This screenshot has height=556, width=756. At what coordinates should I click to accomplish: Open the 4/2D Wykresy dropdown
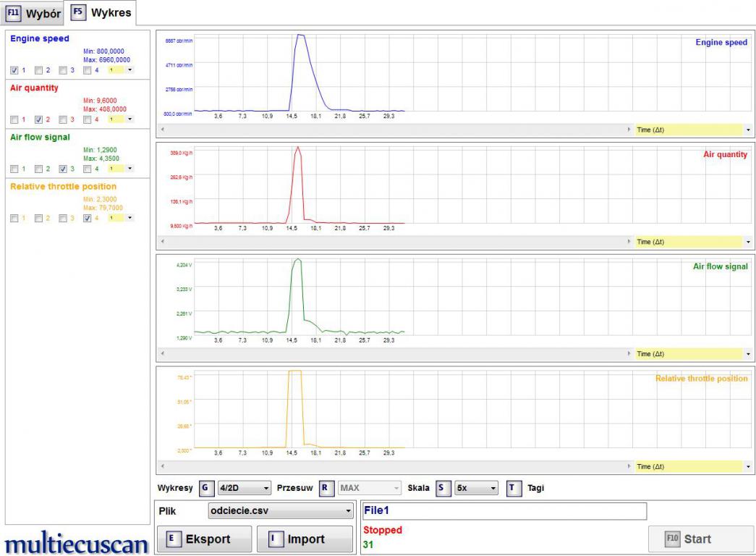(244, 488)
